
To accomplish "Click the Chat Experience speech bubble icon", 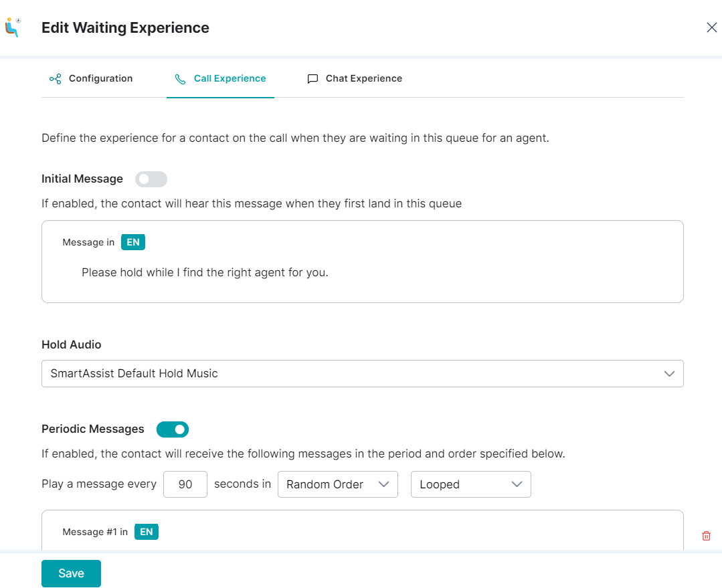I will 312,79.
